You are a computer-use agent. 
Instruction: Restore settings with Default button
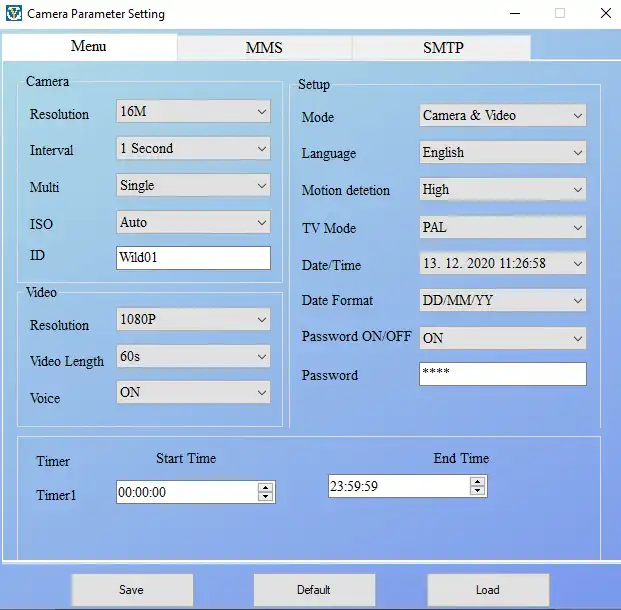coord(313,590)
